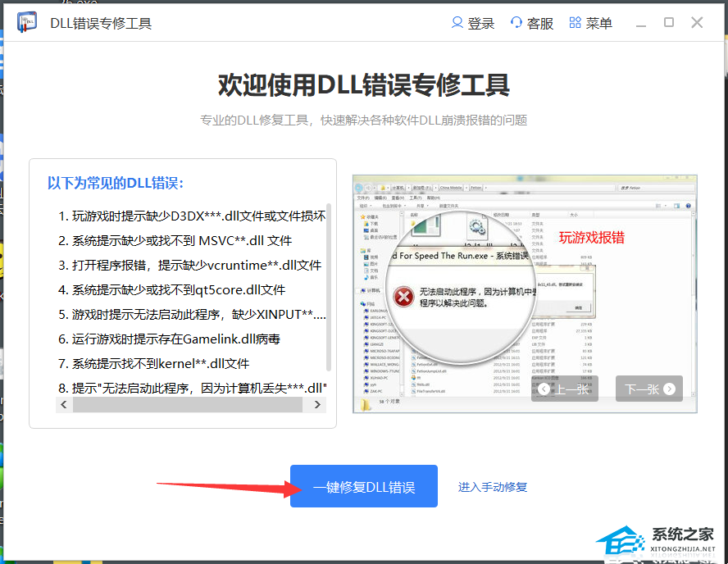Image resolution: width=728 pixels, height=564 pixels.
Task: Go to next image with 下一张
Action: point(648,389)
